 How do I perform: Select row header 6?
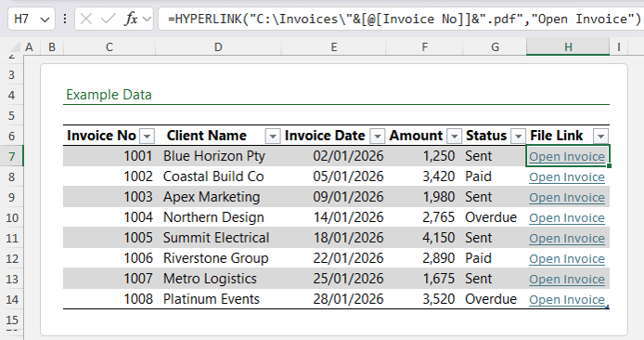click(11, 136)
